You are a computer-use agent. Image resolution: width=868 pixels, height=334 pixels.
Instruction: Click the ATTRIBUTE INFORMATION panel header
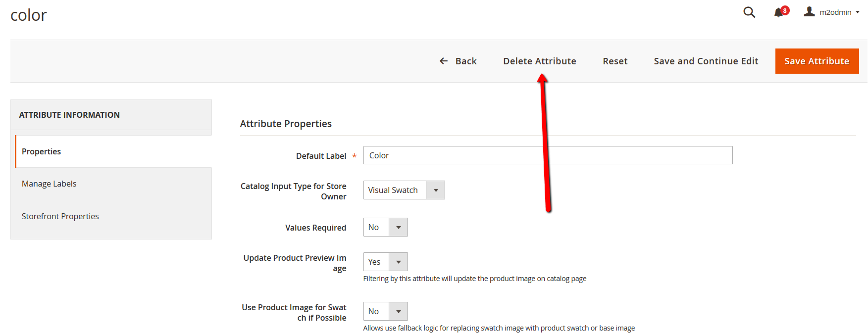point(69,115)
